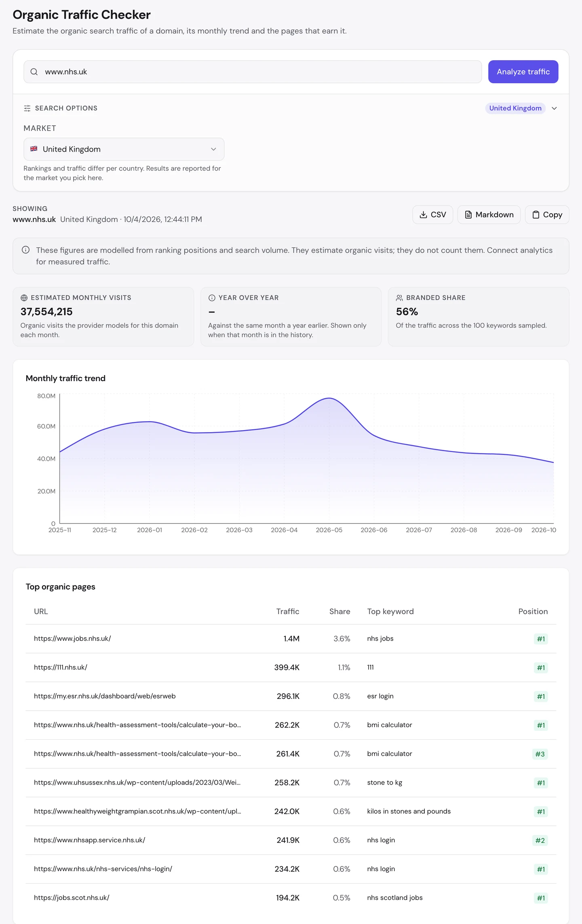This screenshot has width=582, height=924.
Task: Click the 1.4M traffic value
Action: pos(291,639)
